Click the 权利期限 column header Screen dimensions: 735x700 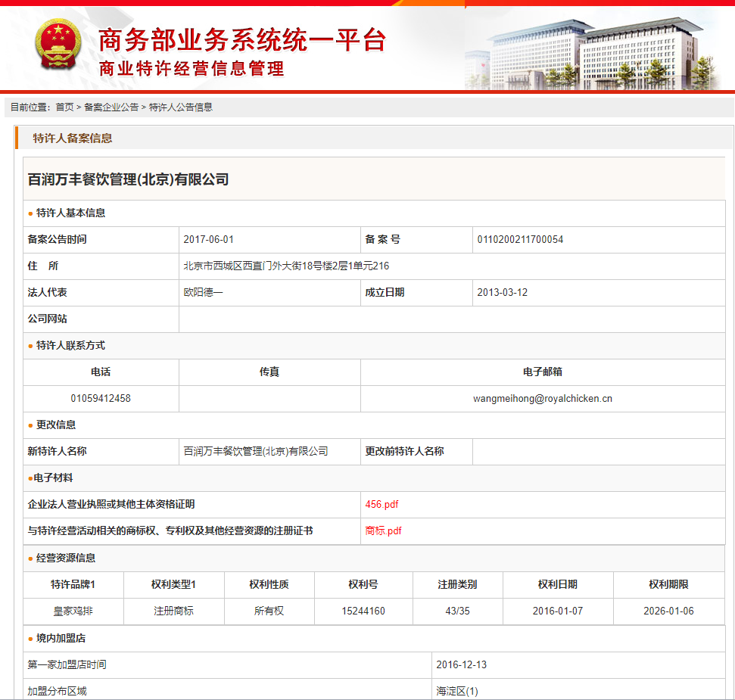[x=669, y=585]
